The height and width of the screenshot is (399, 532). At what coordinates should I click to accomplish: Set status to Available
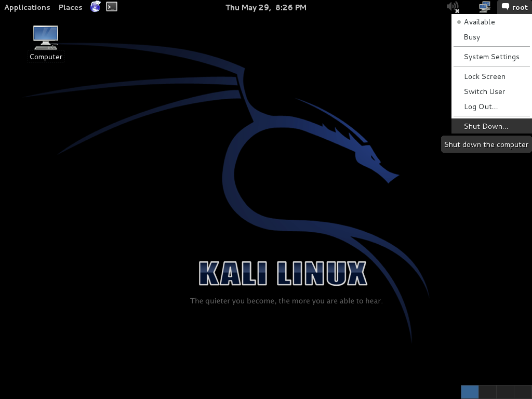click(479, 22)
